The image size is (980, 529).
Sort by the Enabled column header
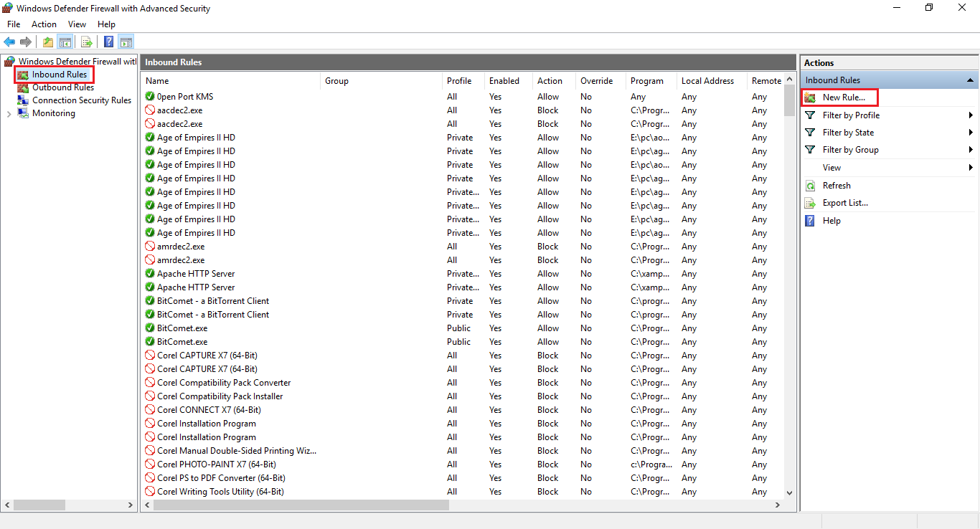(509, 81)
